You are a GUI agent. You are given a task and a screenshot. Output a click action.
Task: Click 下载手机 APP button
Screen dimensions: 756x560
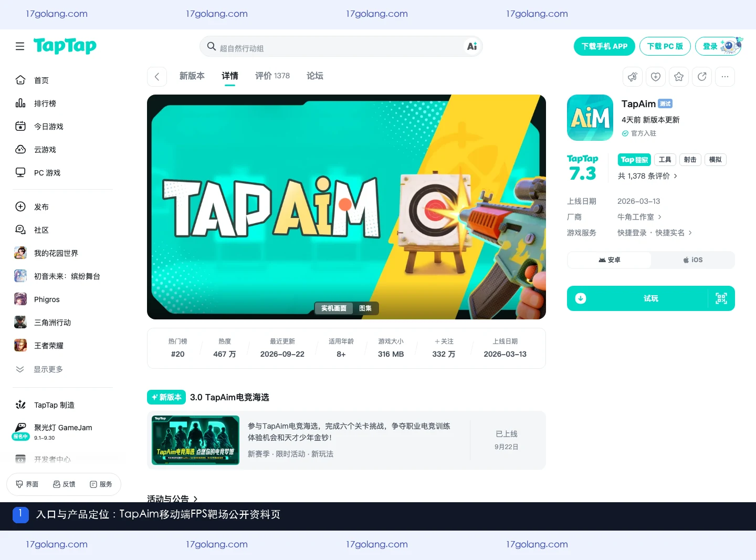(x=604, y=46)
